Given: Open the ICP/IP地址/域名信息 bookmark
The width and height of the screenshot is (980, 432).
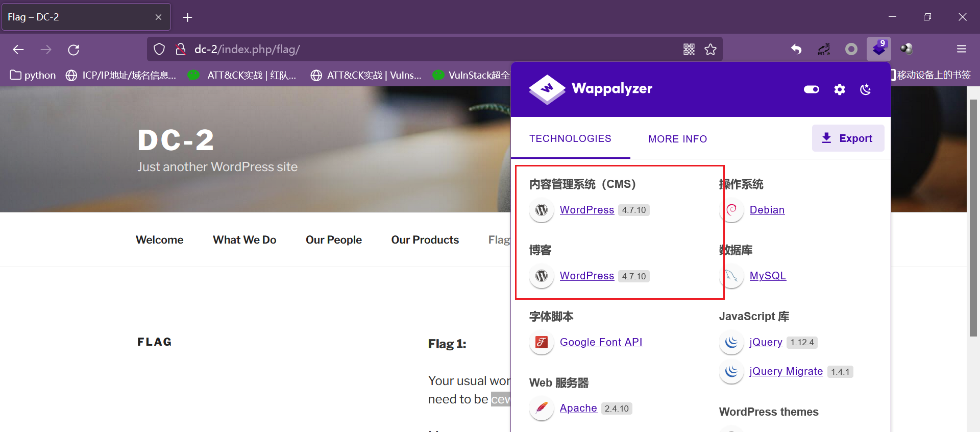Looking at the screenshot, I should click(121, 75).
